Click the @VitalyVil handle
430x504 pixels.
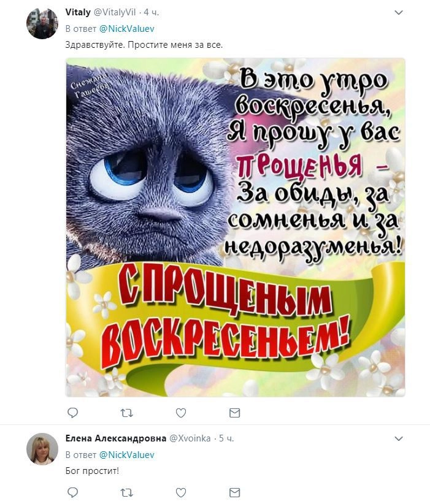point(115,12)
